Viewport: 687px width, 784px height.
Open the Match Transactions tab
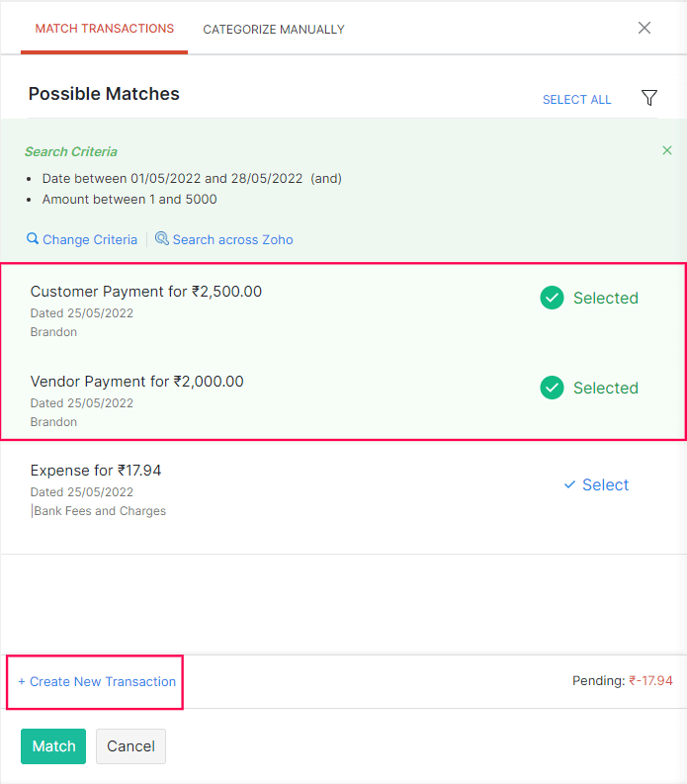[x=105, y=29]
